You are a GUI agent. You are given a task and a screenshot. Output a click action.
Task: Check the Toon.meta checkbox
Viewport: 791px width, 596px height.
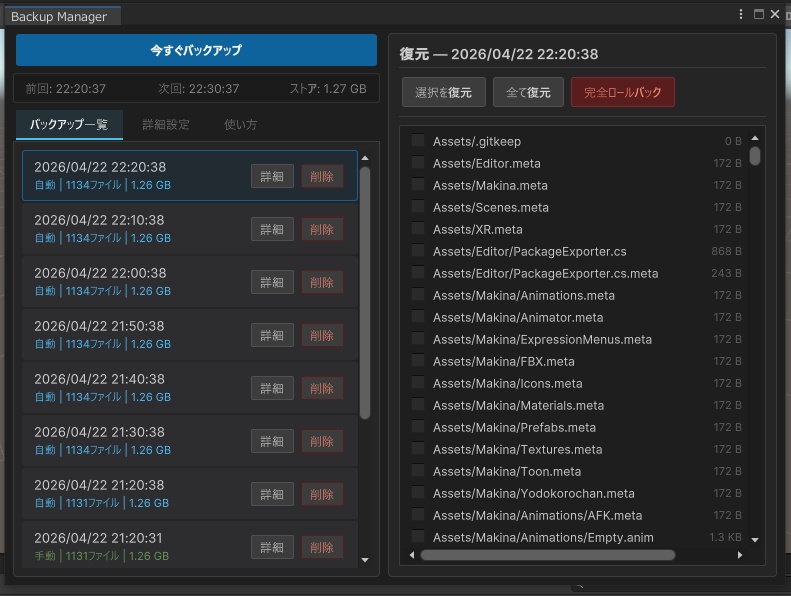click(x=418, y=470)
